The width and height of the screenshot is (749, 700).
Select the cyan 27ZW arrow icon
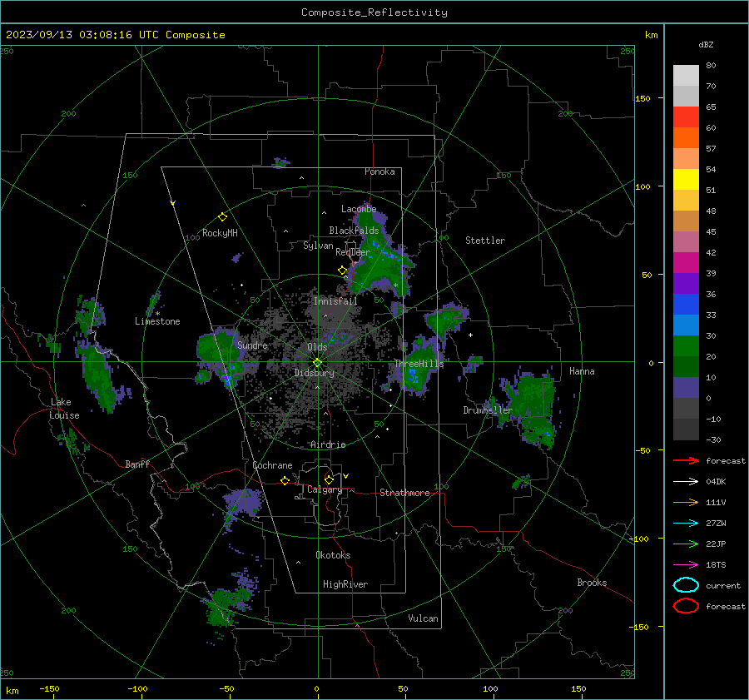(x=686, y=524)
